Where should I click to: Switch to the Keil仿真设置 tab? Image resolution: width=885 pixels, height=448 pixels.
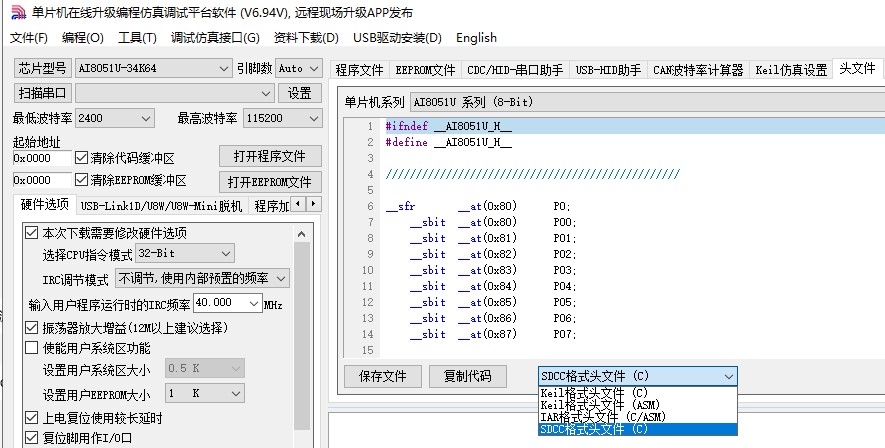click(x=791, y=70)
